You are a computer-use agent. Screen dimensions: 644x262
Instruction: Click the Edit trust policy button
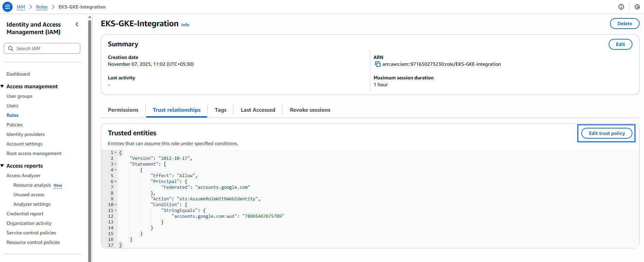click(606, 133)
